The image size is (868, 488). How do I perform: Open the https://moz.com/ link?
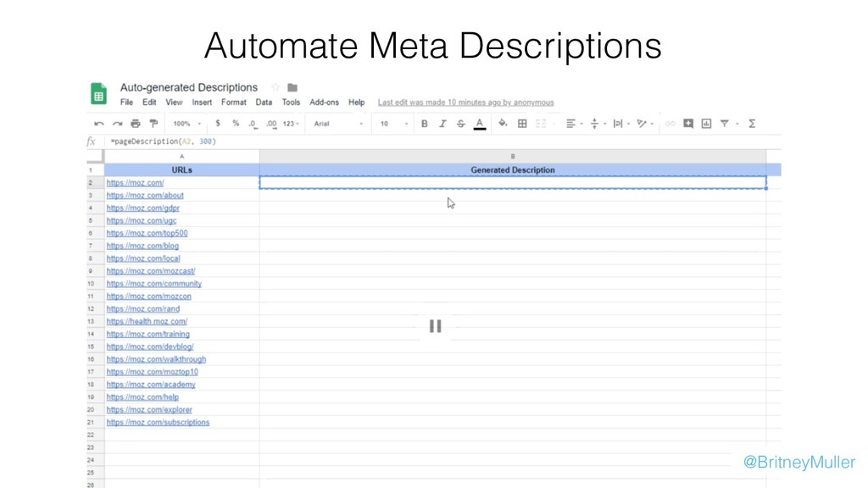[x=135, y=183]
